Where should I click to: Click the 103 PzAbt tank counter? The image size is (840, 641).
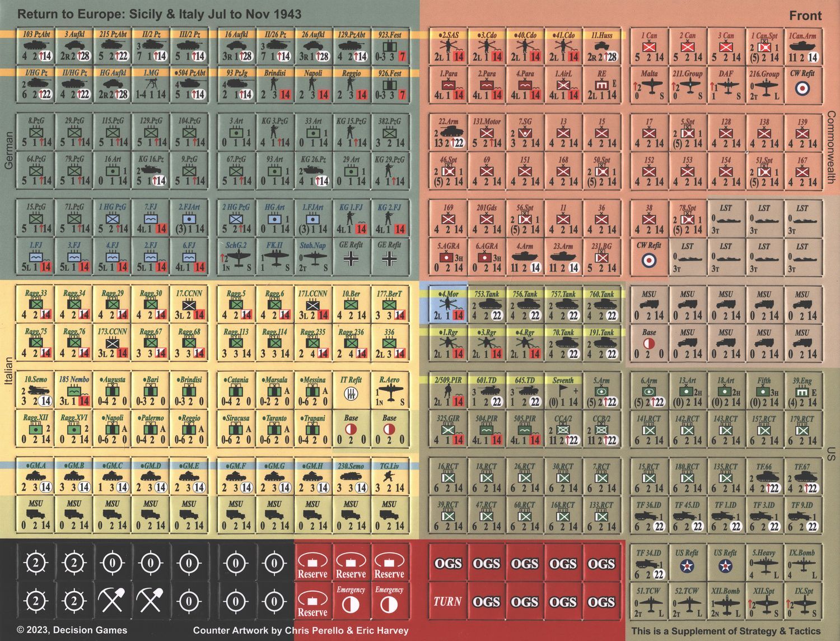(x=36, y=46)
